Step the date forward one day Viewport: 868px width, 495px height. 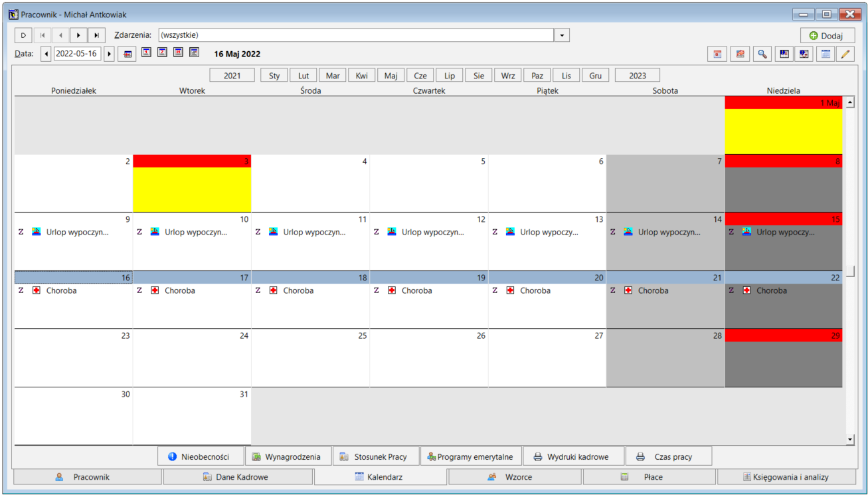coord(110,54)
